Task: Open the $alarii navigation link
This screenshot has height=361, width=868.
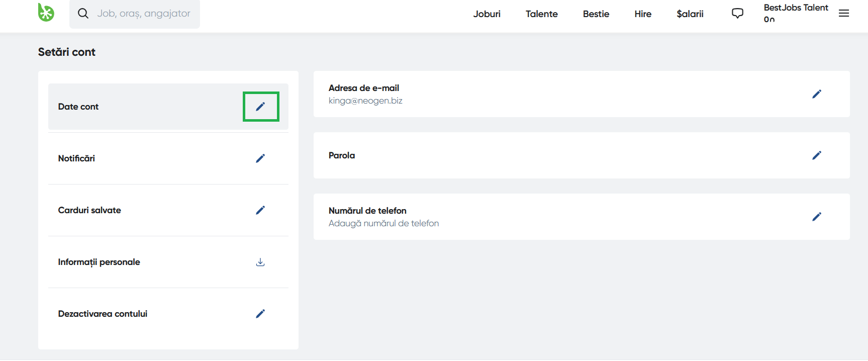Action: 690,14
